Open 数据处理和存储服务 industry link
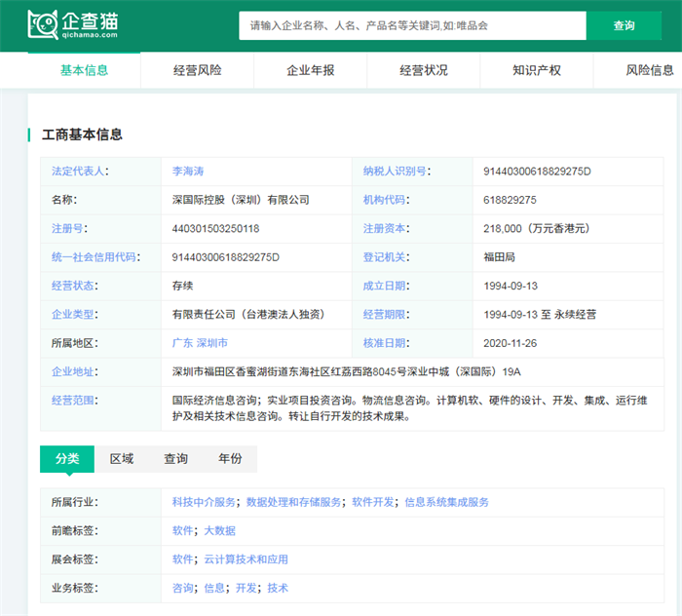 coord(294,502)
